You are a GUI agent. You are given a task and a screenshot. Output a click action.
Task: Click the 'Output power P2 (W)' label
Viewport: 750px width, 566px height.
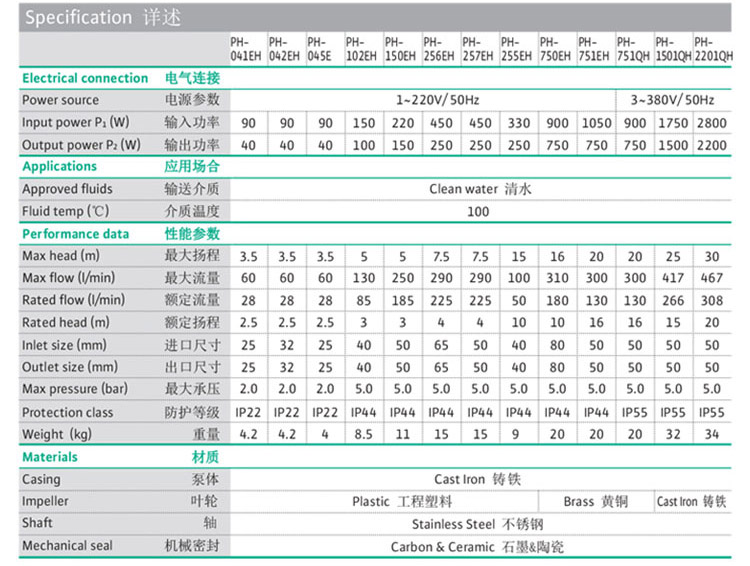(81, 145)
